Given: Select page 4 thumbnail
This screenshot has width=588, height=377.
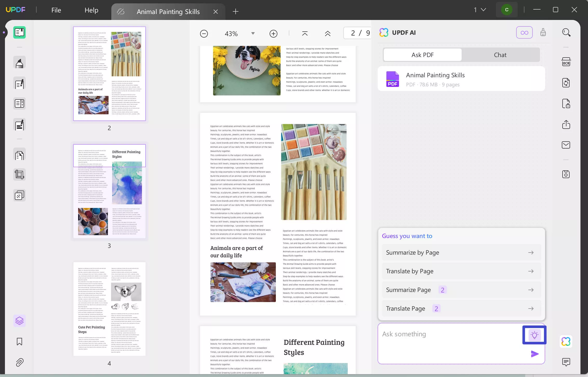Looking at the screenshot, I should tap(109, 309).
